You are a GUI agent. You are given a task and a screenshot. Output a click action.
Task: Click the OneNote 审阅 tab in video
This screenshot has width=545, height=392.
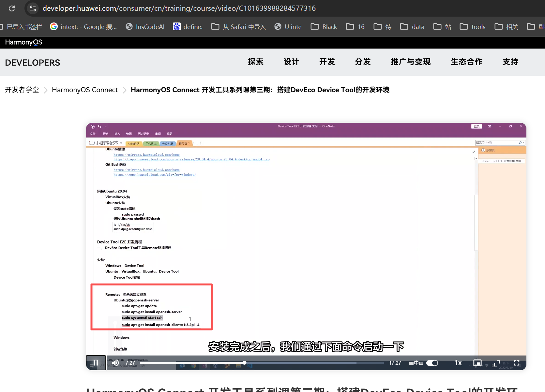(x=158, y=134)
